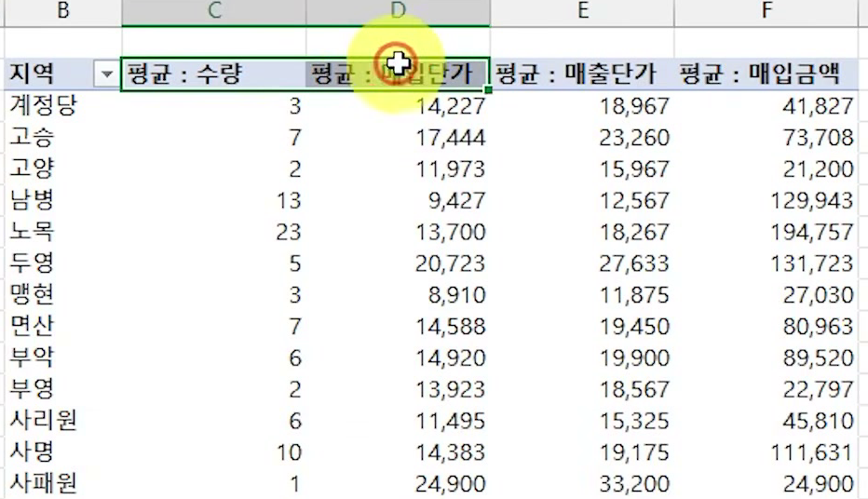Image resolution: width=868 pixels, height=499 pixels.
Task: Click the cell with value 19,450
Action: (582, 326)
